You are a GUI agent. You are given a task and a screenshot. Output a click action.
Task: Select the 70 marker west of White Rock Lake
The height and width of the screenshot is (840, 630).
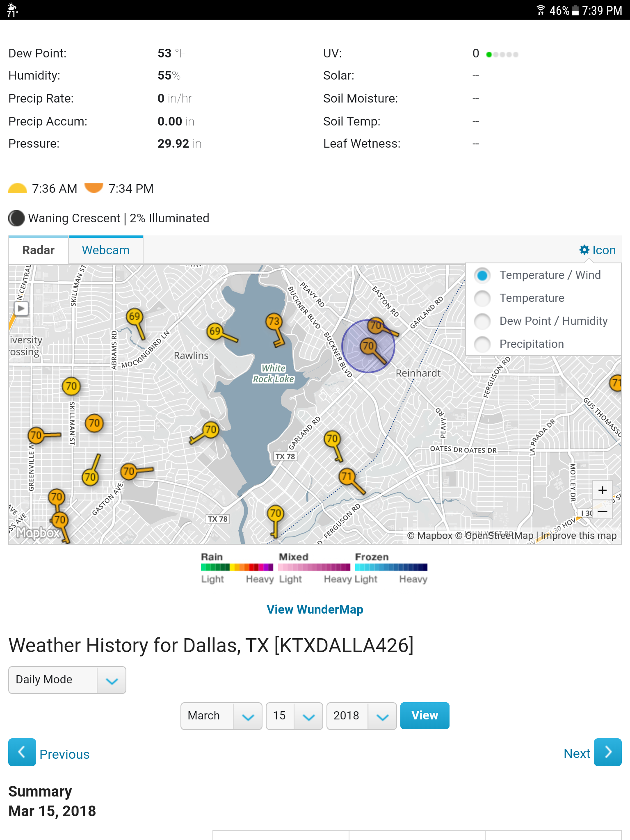point(211,430)
